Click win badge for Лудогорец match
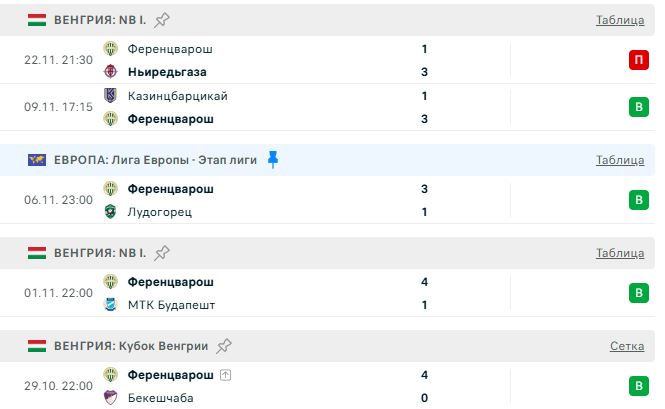This screenshot has width=665, height=409. 637,200
